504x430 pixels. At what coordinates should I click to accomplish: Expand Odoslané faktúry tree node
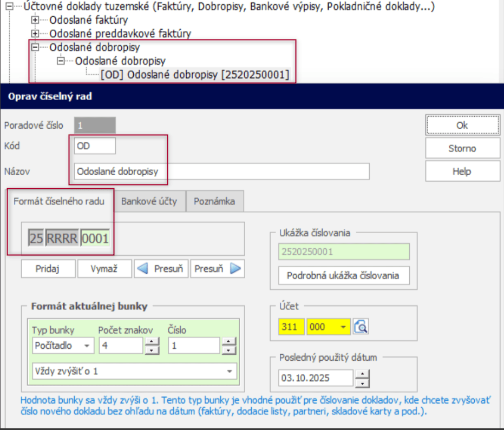click(36, 21)
